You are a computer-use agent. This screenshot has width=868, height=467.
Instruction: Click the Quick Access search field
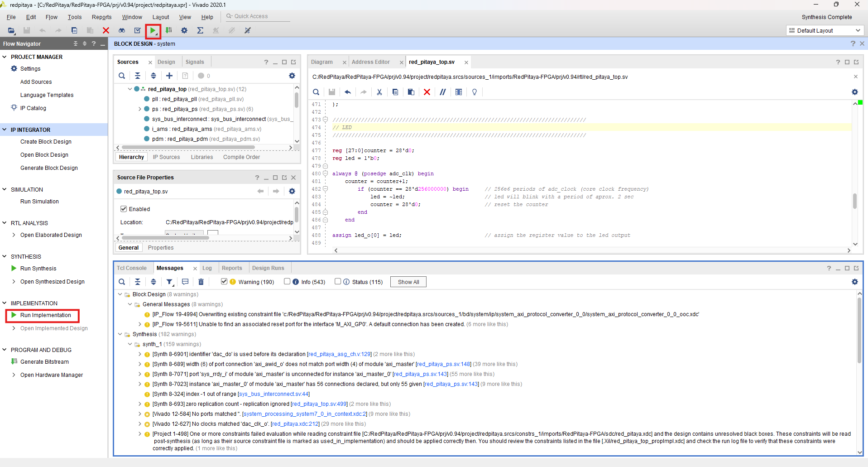tap(258, 16)
